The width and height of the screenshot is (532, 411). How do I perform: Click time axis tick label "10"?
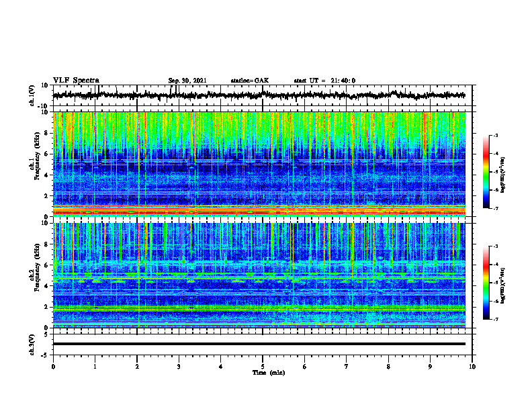point(472,367)
